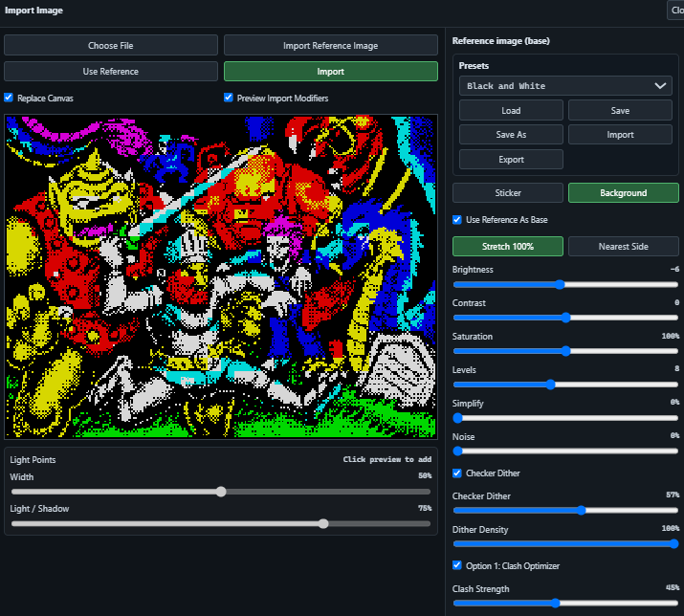
Task: Adjust the Levels slider
Action: [565, 385]
